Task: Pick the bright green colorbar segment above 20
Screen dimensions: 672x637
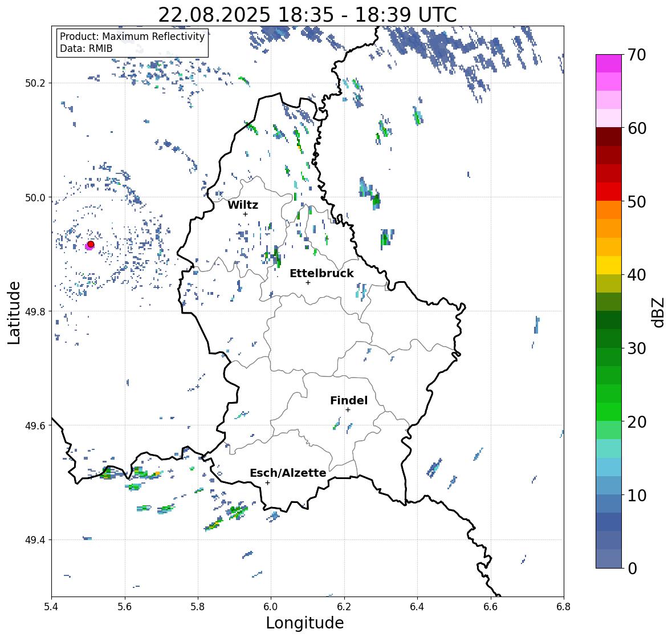Action: [x=609, y=412]
